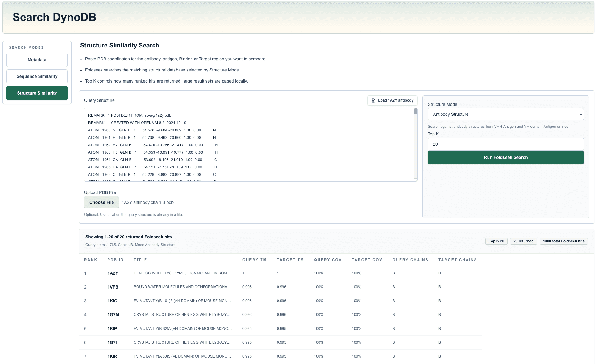
Task: Select the Structure Similarity mode
Action: tap(37, 93)
